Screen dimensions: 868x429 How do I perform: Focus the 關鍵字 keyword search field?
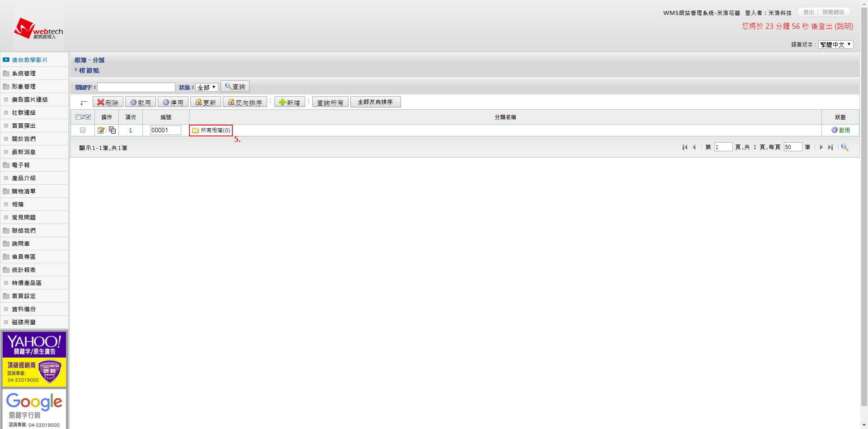(x=136, y=87)
